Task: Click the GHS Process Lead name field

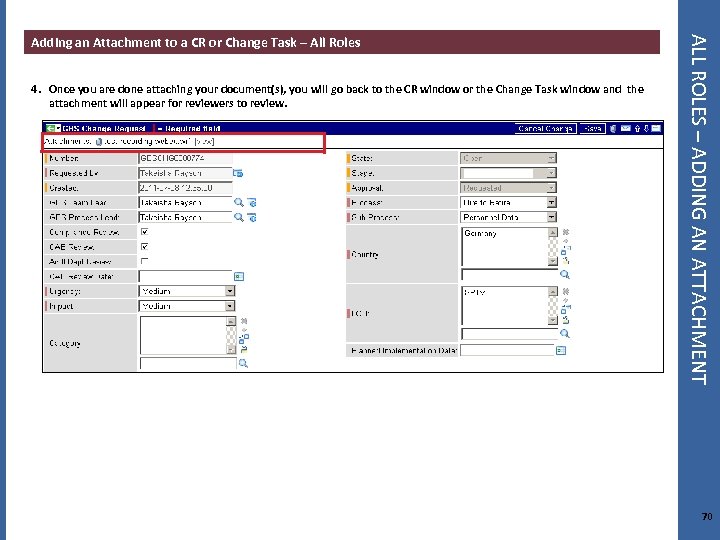Action: pos(186,217)
